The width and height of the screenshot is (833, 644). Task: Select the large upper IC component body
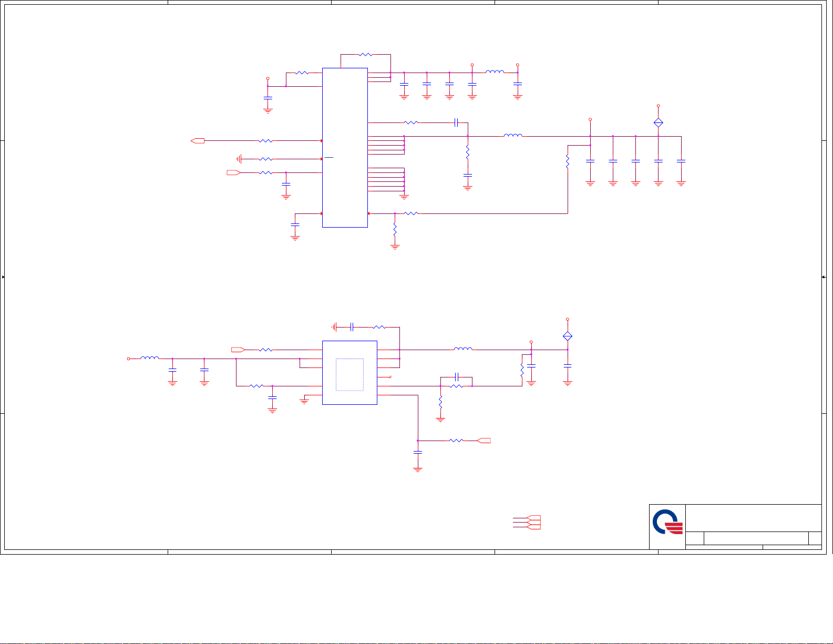tap(345, 148)
